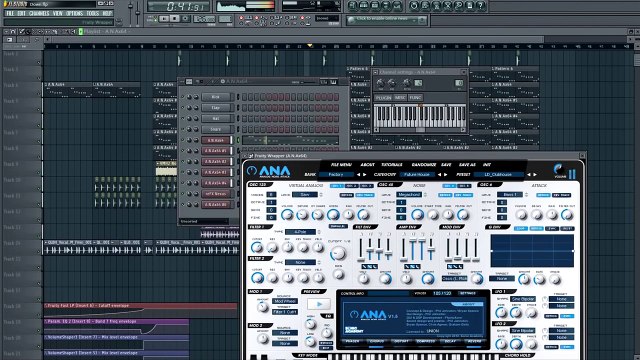640x360 pixels.
Task: Select the Cutoff envelope automation clip in playlist
Action: point(140,311)
